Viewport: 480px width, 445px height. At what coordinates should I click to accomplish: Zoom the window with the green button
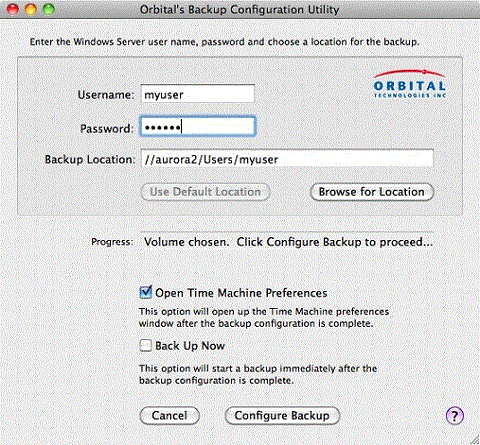point(49,9)
